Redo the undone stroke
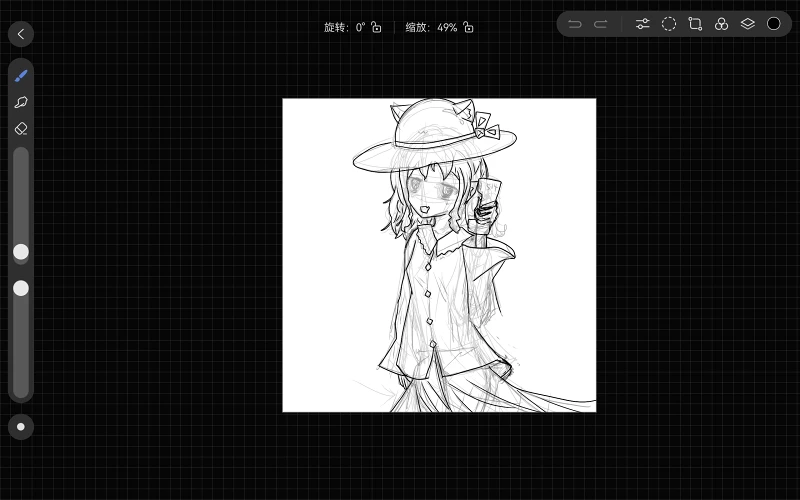 [601, 24]
